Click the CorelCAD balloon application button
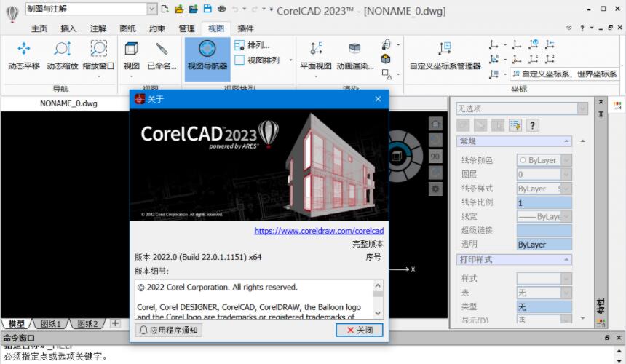Image resolution: width=626 pixels, height=364 pixels. pyautogui.click(x=12, y=14)
